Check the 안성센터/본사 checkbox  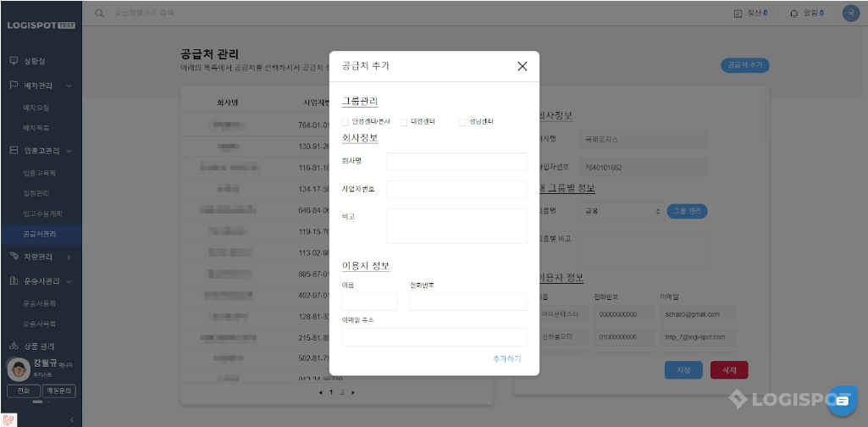point(345,122)
